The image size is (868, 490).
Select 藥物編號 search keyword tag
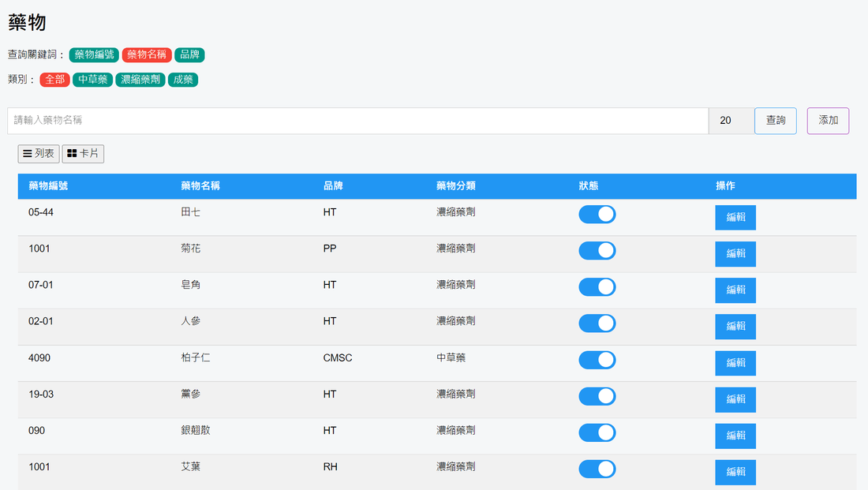(94, 55)
